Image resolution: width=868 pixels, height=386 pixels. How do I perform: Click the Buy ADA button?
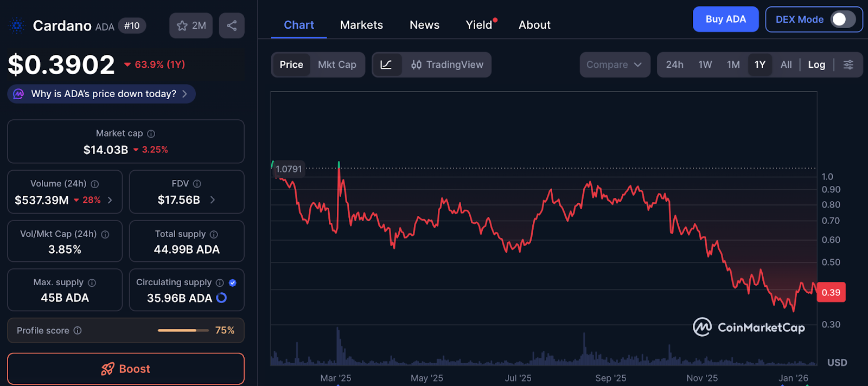pos(725,20)
